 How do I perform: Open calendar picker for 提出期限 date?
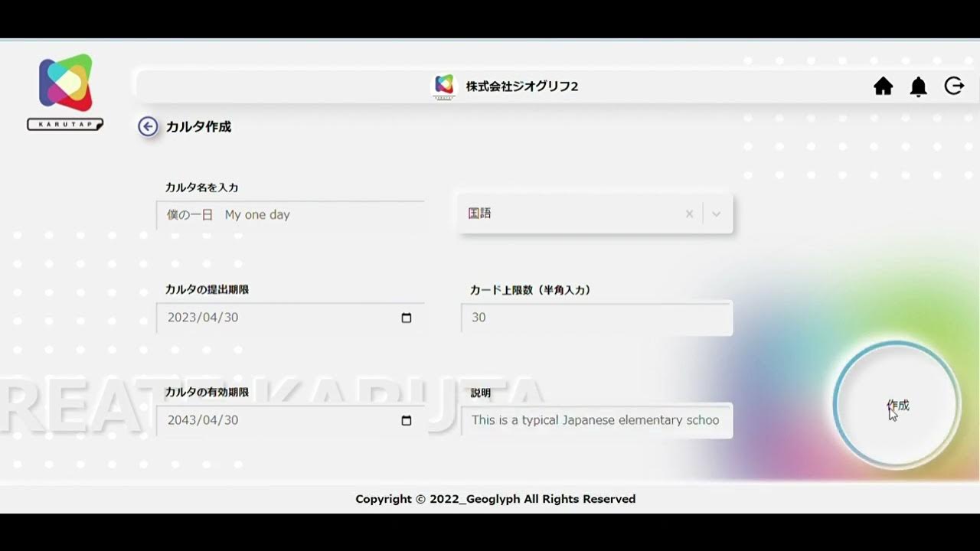click(407, 318)
